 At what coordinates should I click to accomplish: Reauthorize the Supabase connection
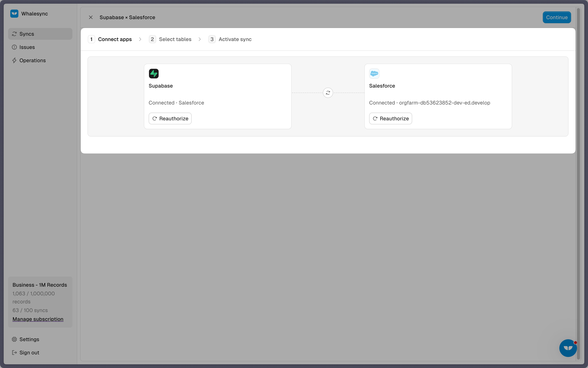click(x=170, y=118)
